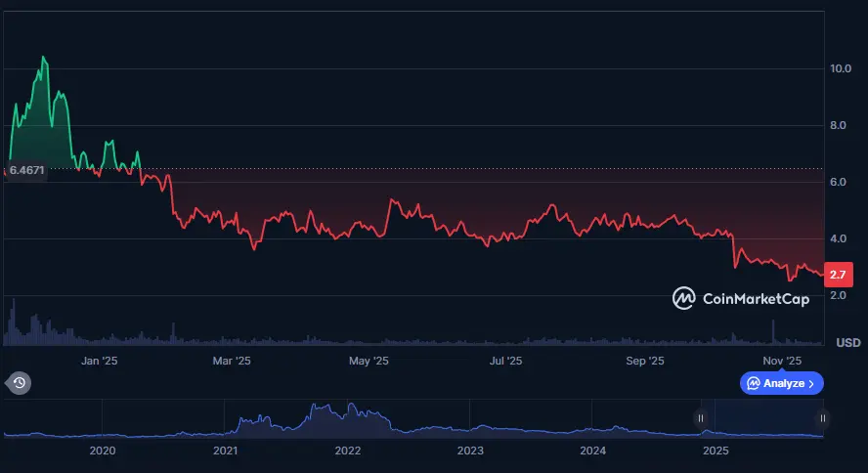Click the 6.4671 opening price label
868x473 pixels.
(25, 170)
